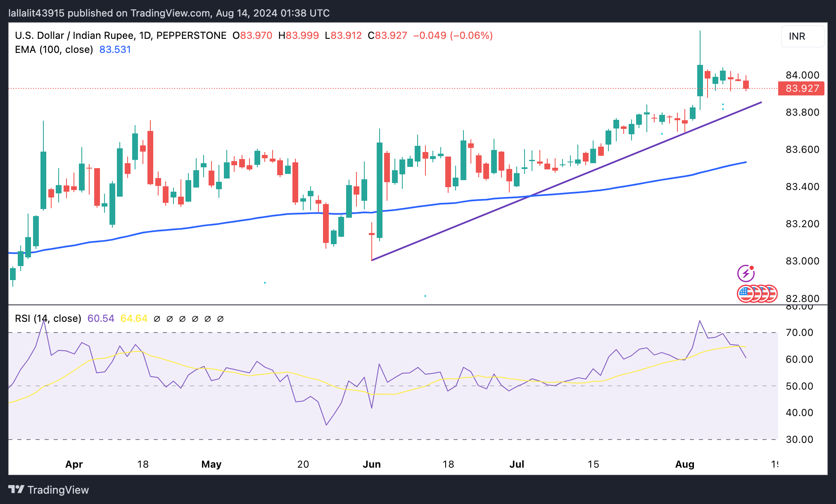Click the yellow RSI moving average value 64.64
This screenshot has width=836, height=504.
tap(134, 319)
